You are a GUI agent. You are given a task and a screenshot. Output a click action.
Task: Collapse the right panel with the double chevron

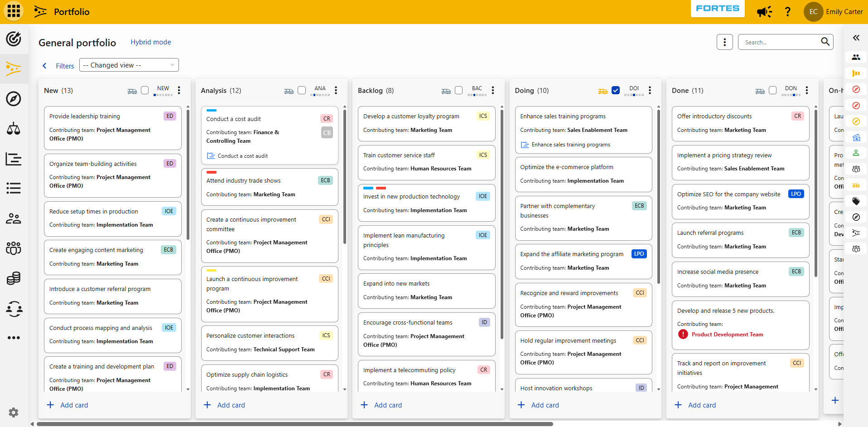[x=856, y=38]
